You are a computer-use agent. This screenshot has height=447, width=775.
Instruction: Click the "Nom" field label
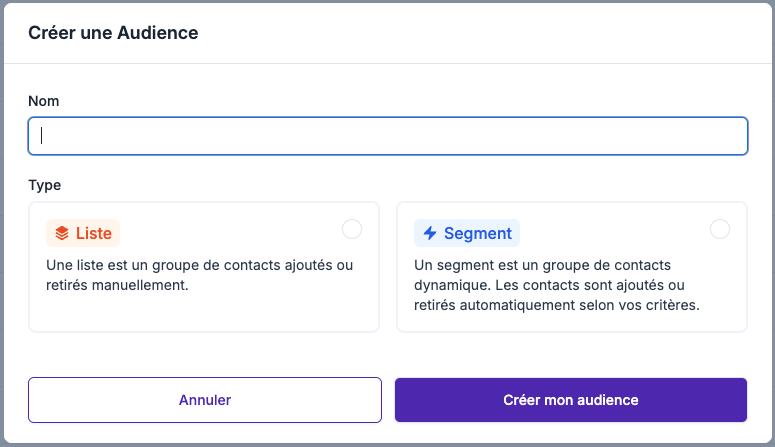43,101
